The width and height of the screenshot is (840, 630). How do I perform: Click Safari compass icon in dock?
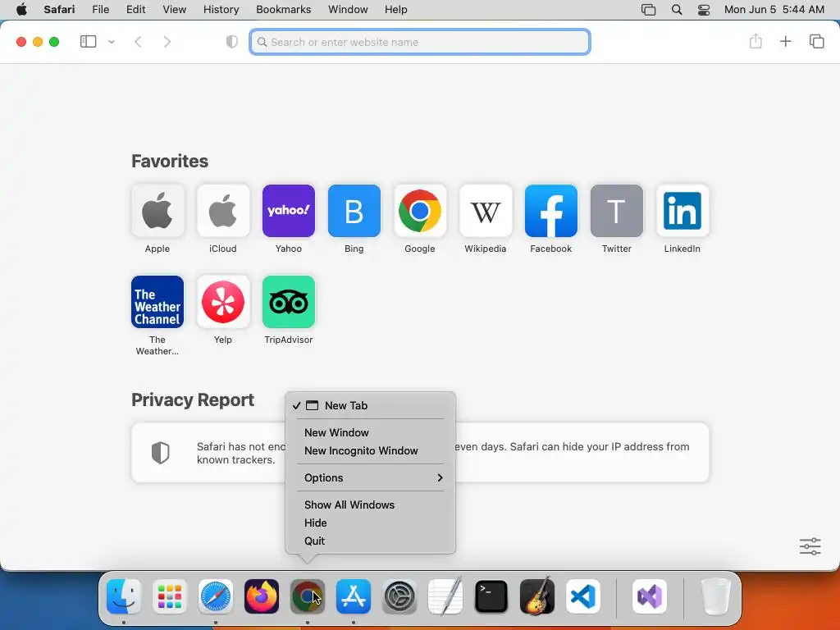click(x=216, y=596)
